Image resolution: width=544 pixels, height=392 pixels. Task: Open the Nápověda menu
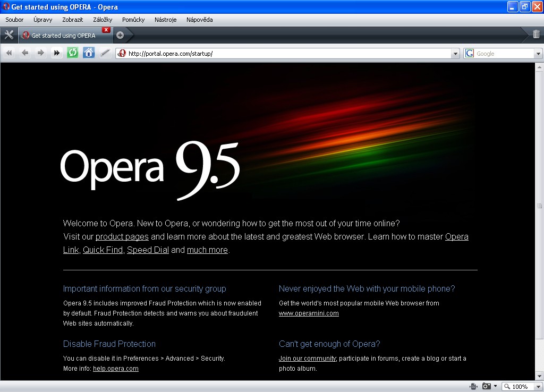200,20
